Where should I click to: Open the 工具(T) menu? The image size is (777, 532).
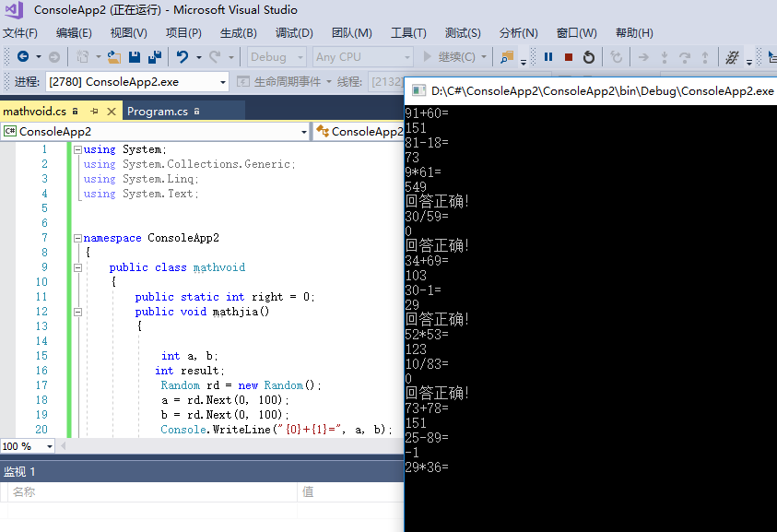[x=408, y=33]
